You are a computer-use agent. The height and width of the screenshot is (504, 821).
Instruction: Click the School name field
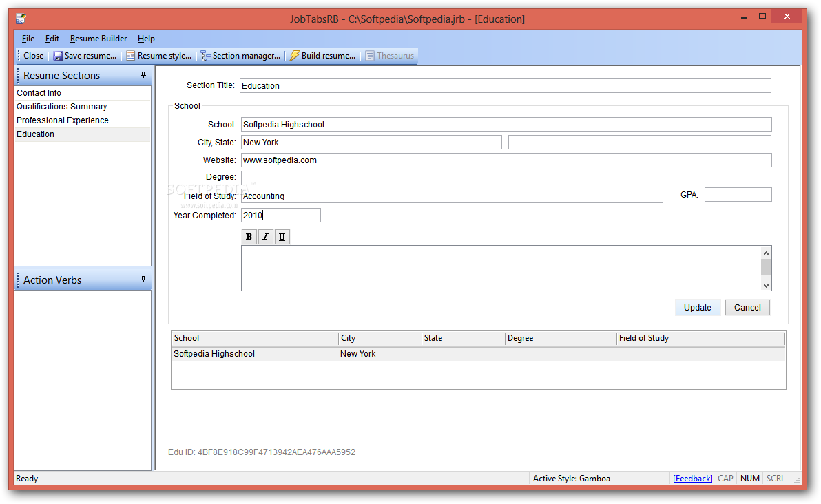tap(506, 125)
